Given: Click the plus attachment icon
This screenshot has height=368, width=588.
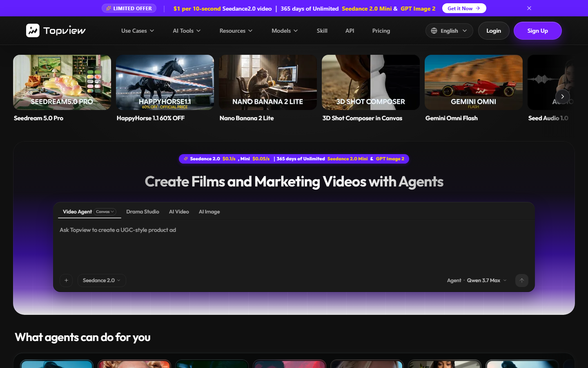Looking at the screenshot, I should pyautogui.click(x=66, y=280).
